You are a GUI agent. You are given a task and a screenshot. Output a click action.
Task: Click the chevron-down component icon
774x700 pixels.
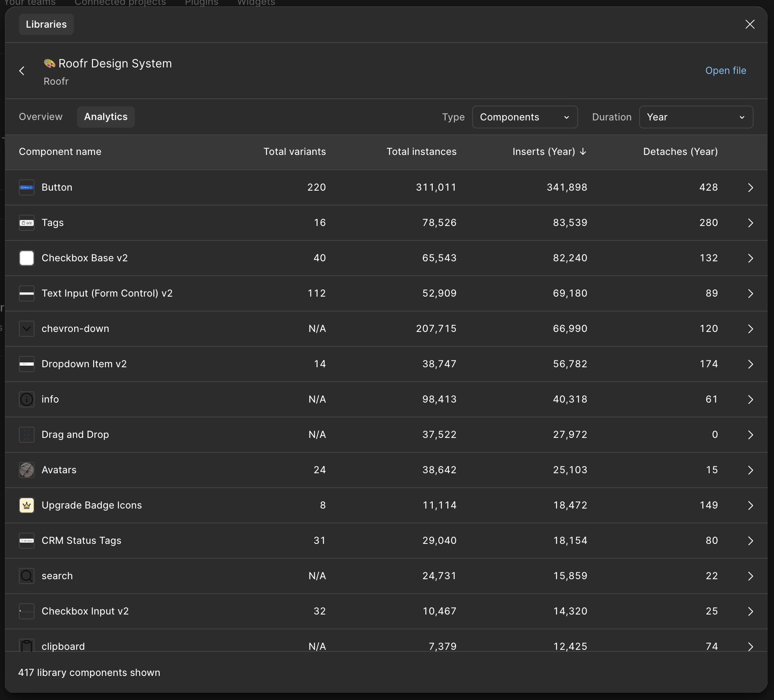(x=26, y=329)
